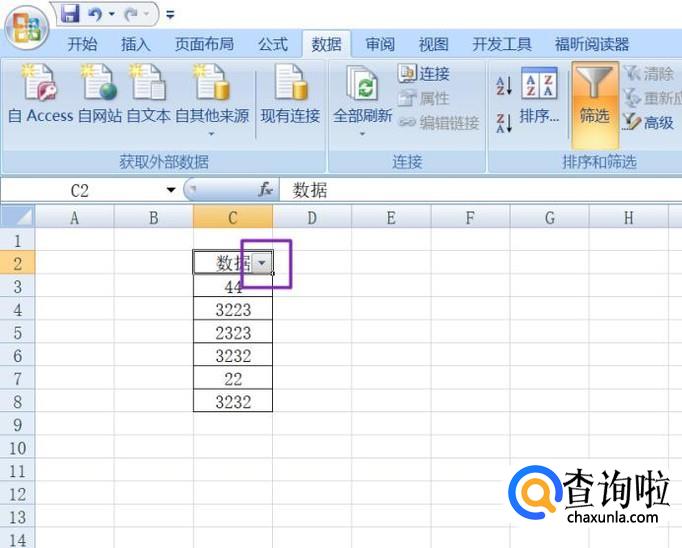Open workbook 连接 manager
This screenshot has width=682, height=548.
[x=424, y=74]
